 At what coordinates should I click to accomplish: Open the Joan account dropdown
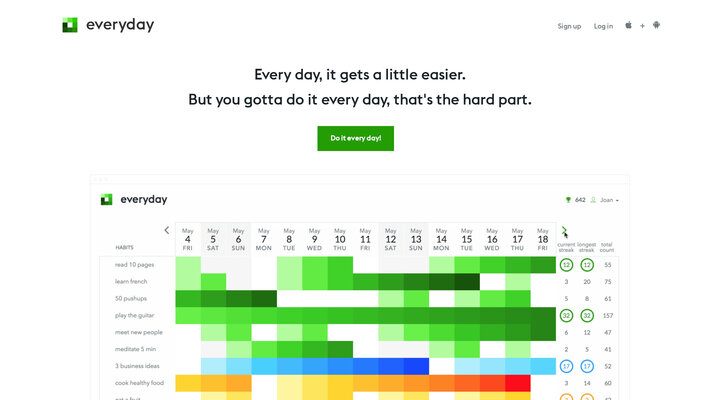click(605, 200)
